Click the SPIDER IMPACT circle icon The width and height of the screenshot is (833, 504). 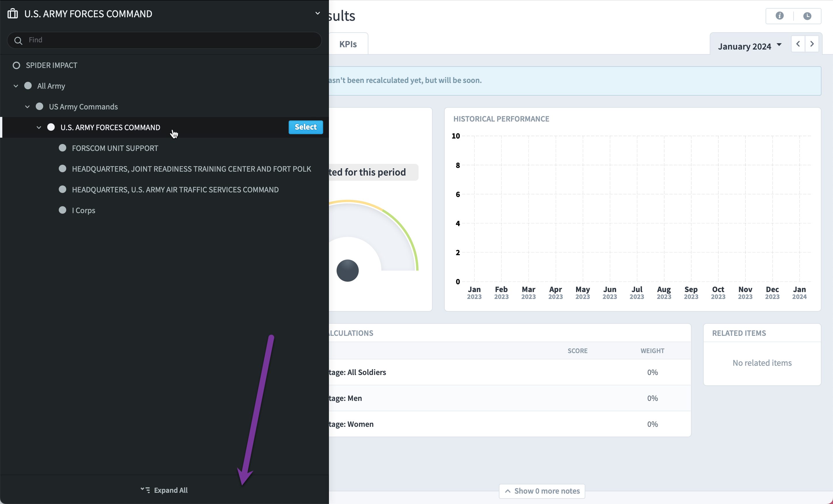tap(16, 65)
